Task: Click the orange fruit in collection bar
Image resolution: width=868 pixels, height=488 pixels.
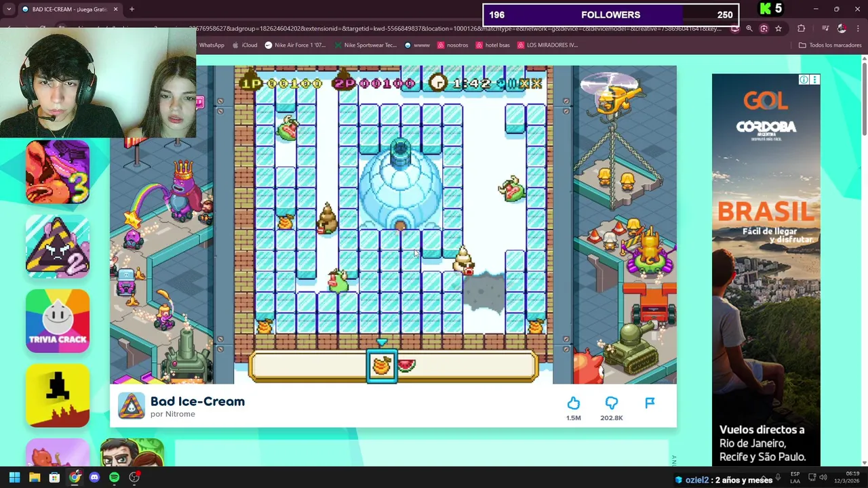Action: click(x=382, y=365)
